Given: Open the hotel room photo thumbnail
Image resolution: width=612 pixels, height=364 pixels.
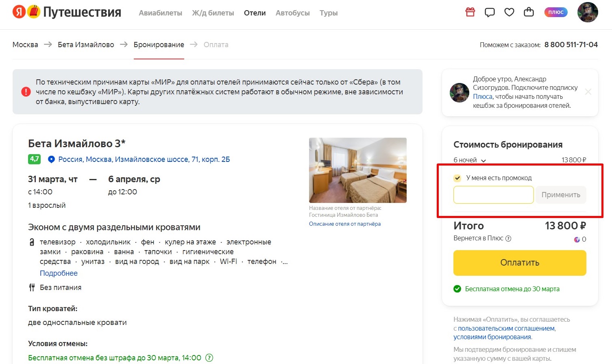Looking at the screenshot, I should click(358, 170).
